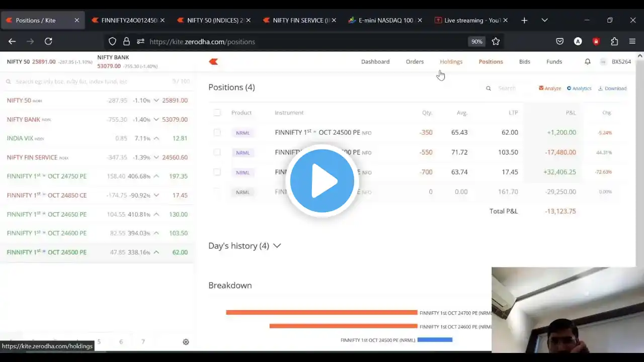Open Dashboard menu

tap(375, 61)
